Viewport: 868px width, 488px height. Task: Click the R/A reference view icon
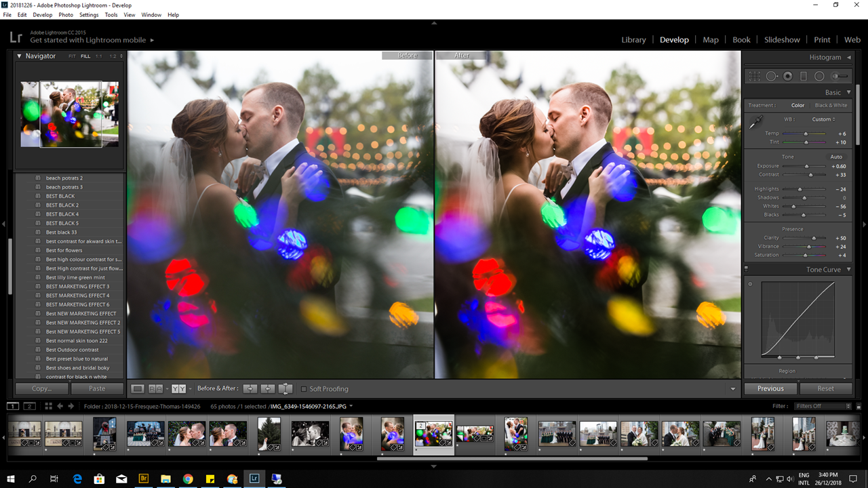coord(155,388)
